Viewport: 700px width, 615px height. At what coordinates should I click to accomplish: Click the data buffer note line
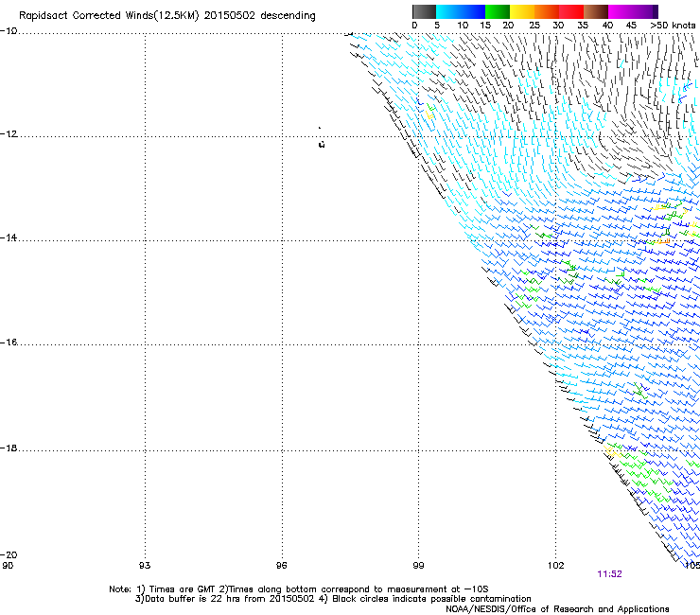pos(333,599)
